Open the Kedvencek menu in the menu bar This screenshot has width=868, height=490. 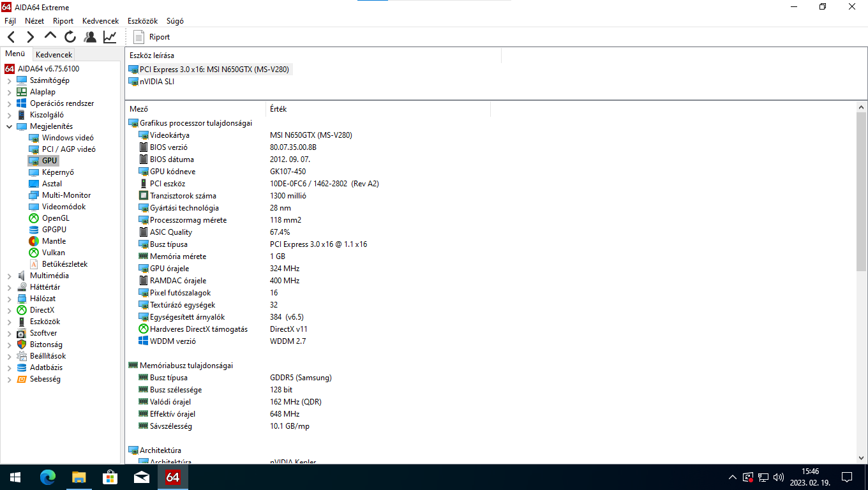point(100,21)
